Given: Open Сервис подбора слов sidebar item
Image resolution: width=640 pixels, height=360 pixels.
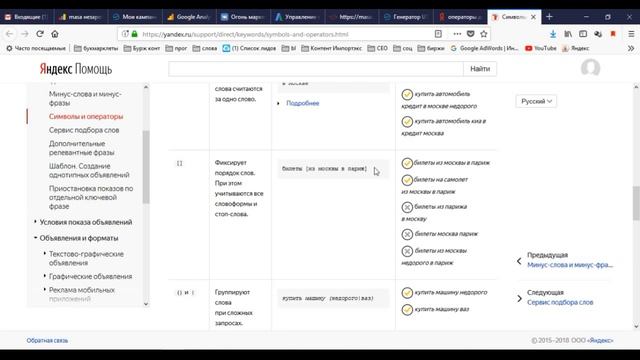Looking at the screenshot, I should [84, 130].
